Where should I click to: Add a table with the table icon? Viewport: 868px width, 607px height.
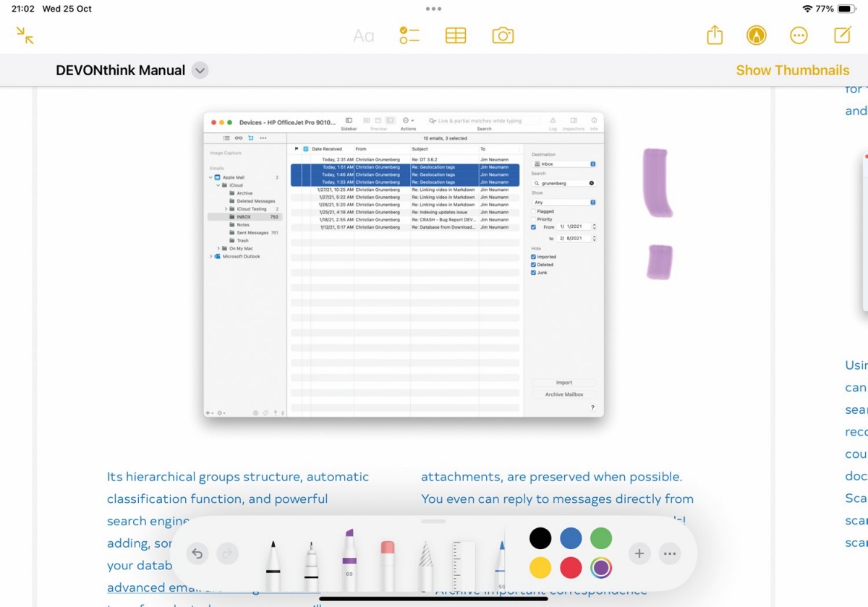pos(456,35)
